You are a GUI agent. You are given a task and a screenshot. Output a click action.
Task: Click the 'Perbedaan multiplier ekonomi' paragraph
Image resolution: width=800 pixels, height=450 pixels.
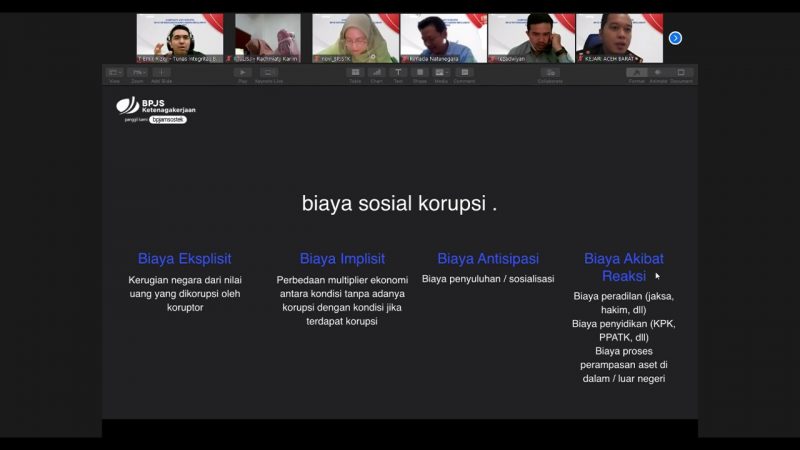[342, 301]
